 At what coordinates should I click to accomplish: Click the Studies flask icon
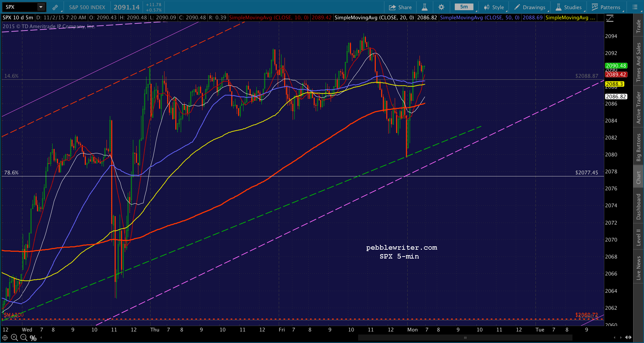tap(558, 7)
